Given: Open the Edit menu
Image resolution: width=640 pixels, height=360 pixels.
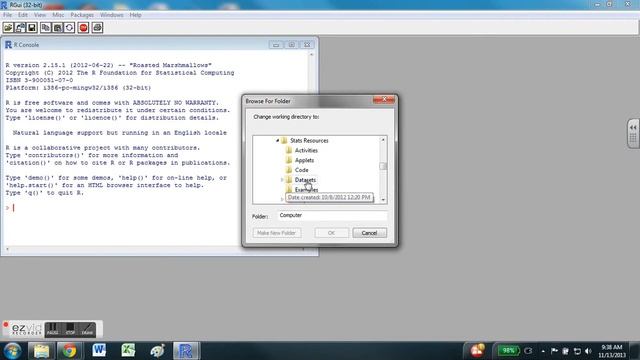Looking at the screenshot, I should tap(23, 15).
